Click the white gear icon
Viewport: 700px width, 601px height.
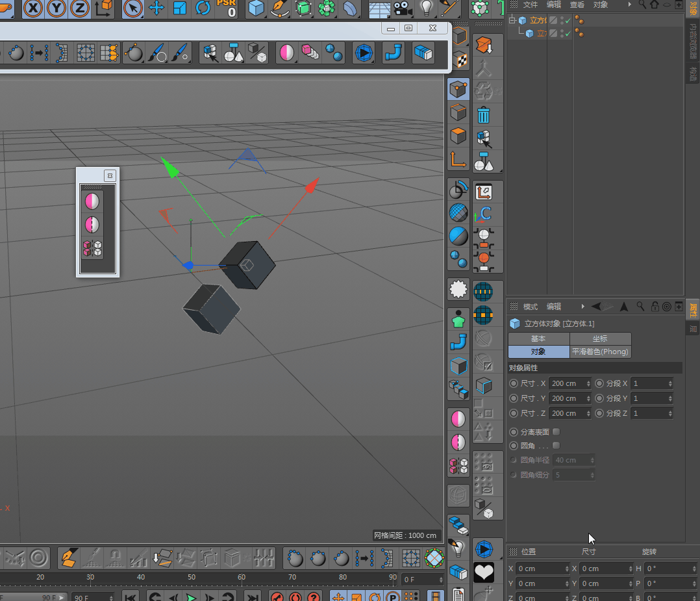tap(458, 289)
